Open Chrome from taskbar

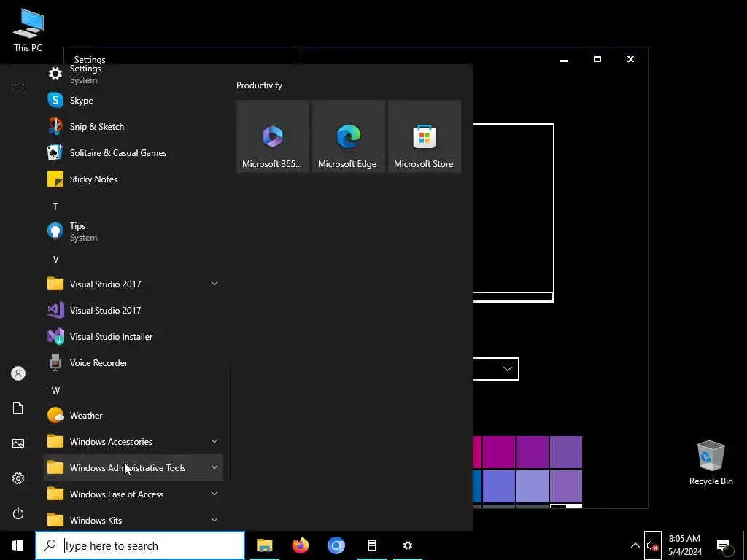click(336, 545)
